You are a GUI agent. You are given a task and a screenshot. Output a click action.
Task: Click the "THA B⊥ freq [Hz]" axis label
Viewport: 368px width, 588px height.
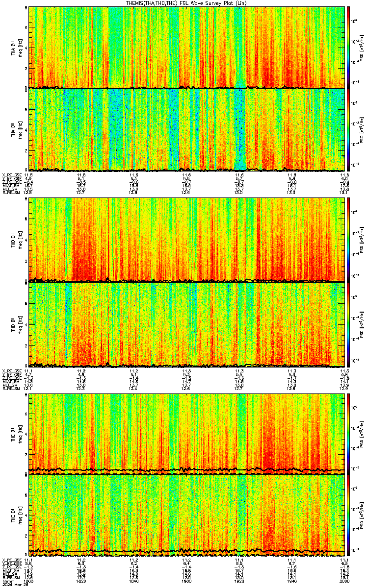(x=16, y=48)
